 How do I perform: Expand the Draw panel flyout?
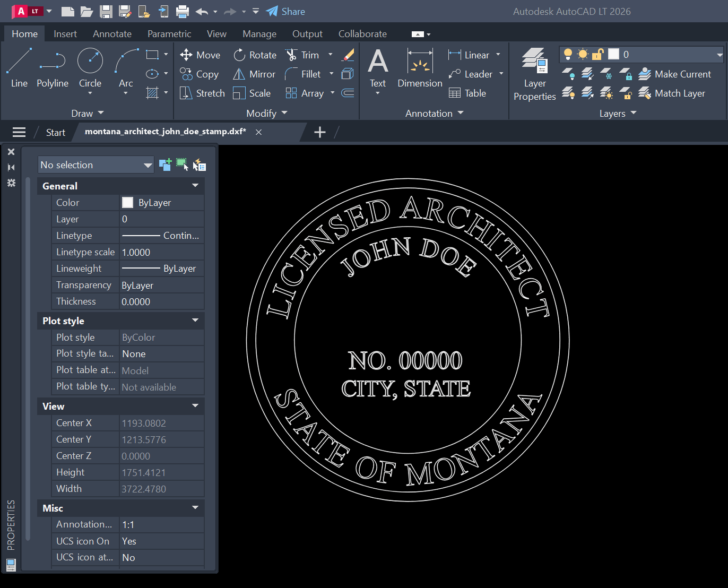click(88, 113)
